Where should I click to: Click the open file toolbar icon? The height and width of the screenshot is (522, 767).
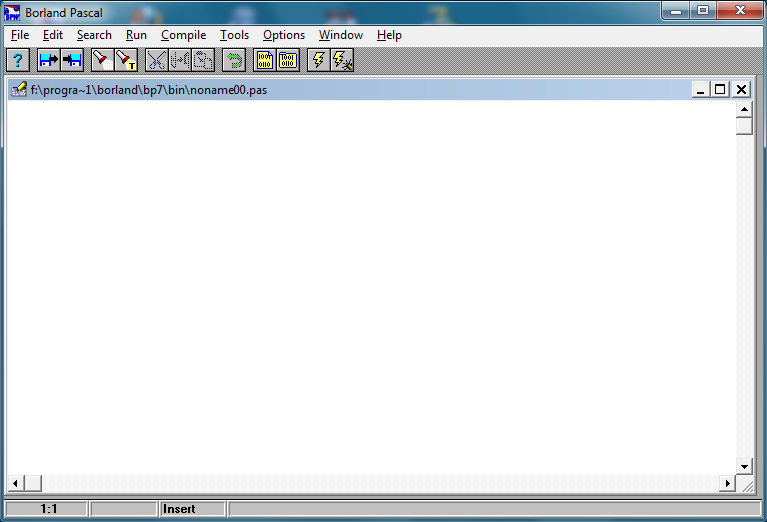[x=48, y=61]
